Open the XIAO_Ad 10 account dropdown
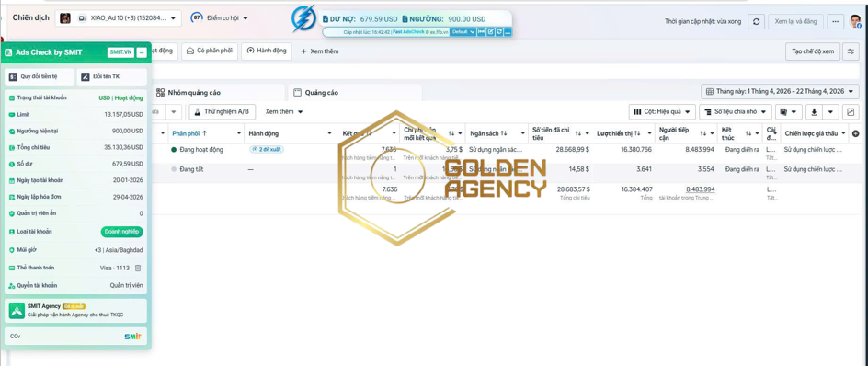 [119, 18]
